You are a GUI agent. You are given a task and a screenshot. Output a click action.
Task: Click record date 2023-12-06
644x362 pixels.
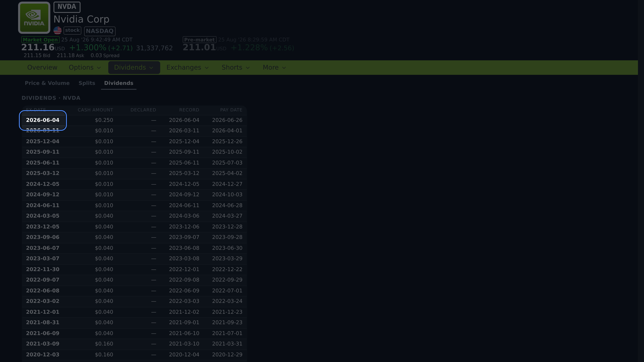coord(184,227)
